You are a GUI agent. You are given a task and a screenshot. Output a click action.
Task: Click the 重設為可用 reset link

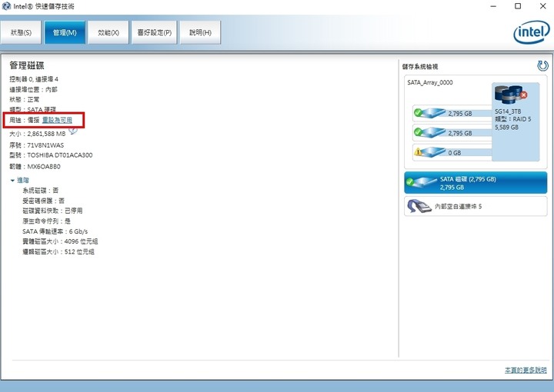click(x=57, y=121)
